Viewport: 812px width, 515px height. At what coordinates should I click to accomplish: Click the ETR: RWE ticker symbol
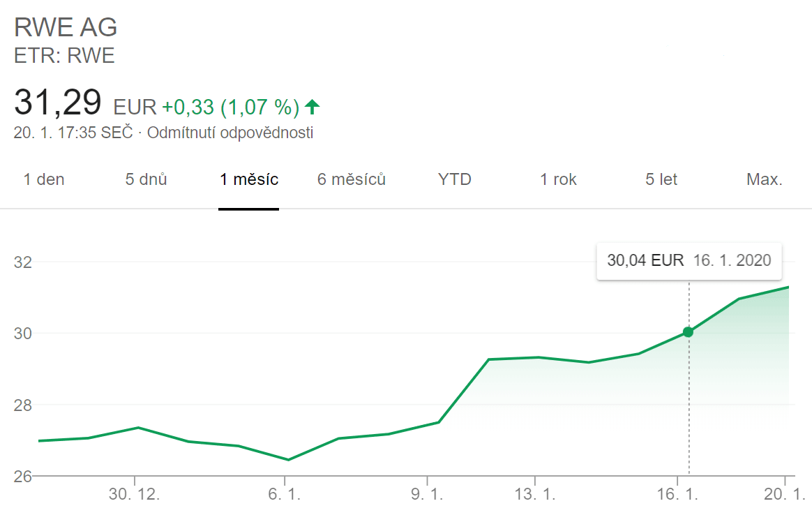[x=64, y=56]
